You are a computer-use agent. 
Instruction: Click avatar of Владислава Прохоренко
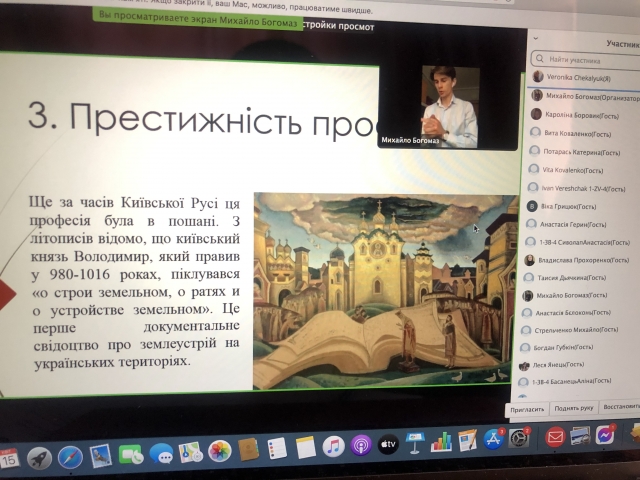529,260
